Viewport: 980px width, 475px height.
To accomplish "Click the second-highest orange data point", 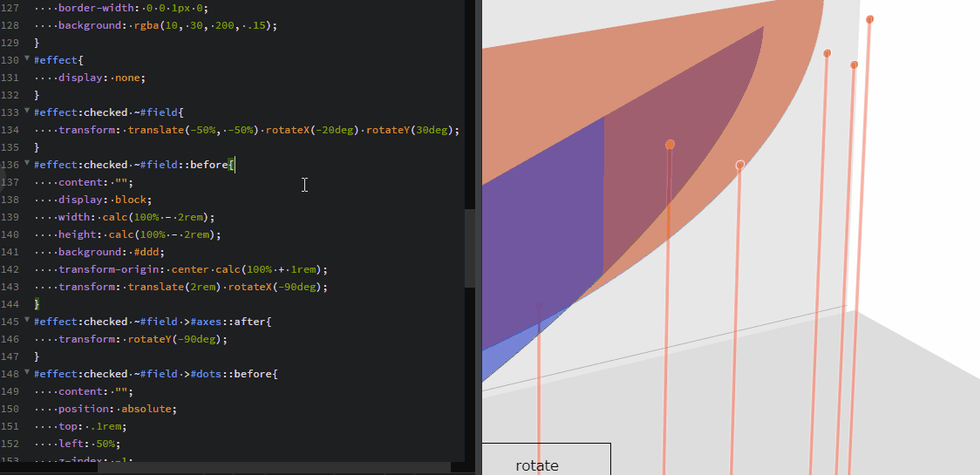I will pos(827,53).
